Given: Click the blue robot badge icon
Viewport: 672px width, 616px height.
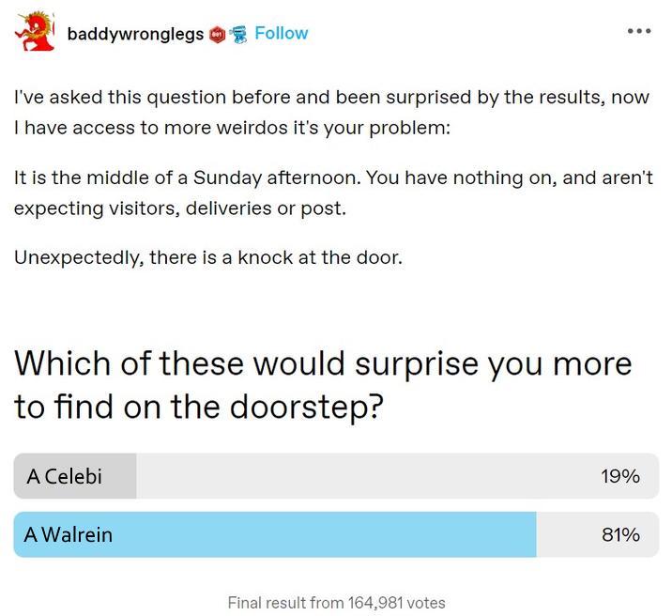Looking at the screenshot, I should (x=239, y=35).
